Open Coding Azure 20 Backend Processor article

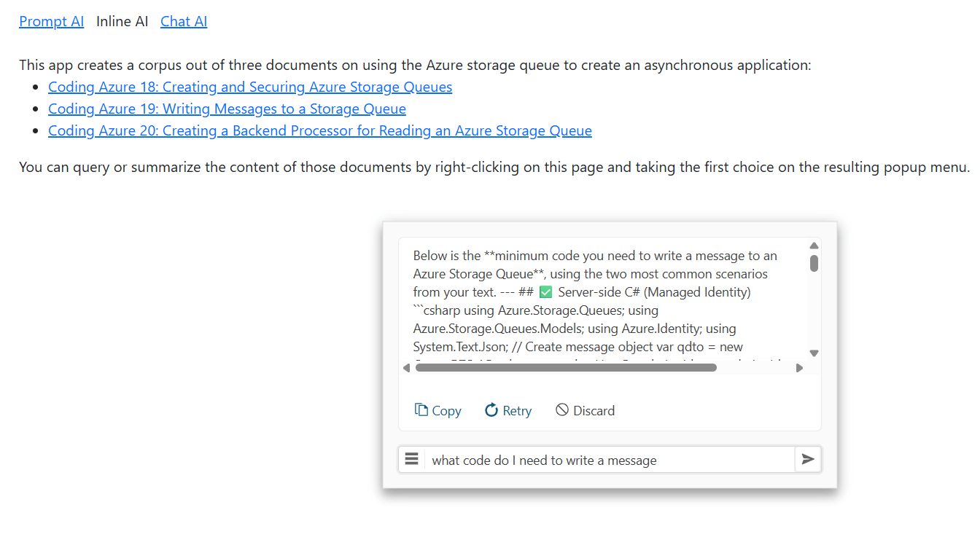coord(320,130)
